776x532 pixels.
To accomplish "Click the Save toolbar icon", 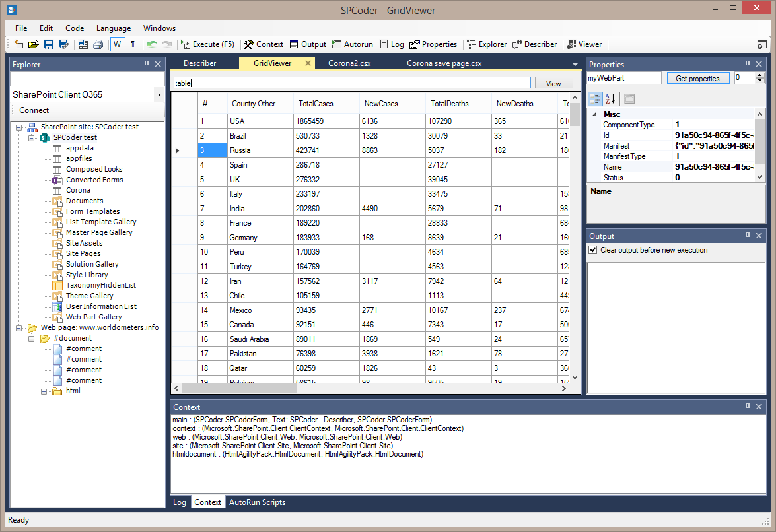I will coord(48,44).
